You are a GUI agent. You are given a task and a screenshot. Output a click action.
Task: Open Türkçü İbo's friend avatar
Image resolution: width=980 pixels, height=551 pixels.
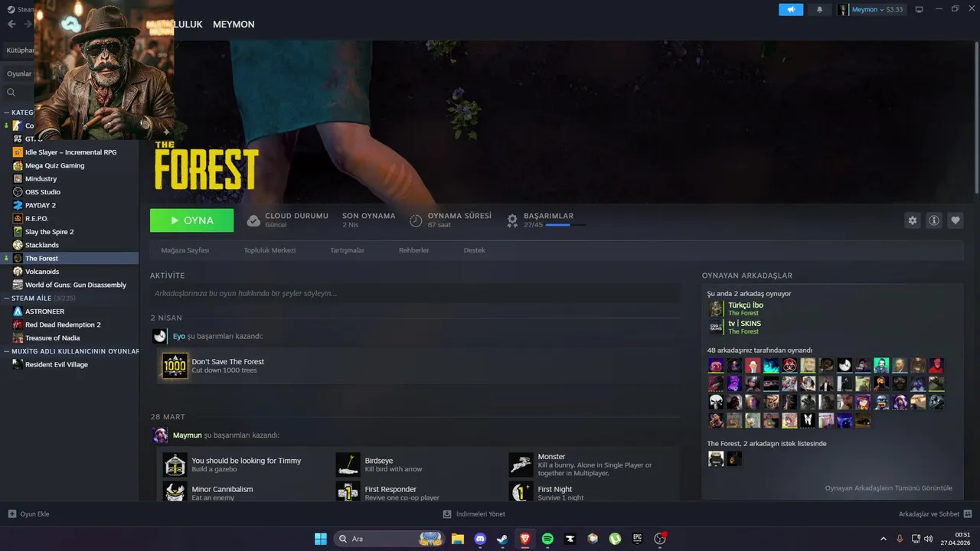(716, 308)
